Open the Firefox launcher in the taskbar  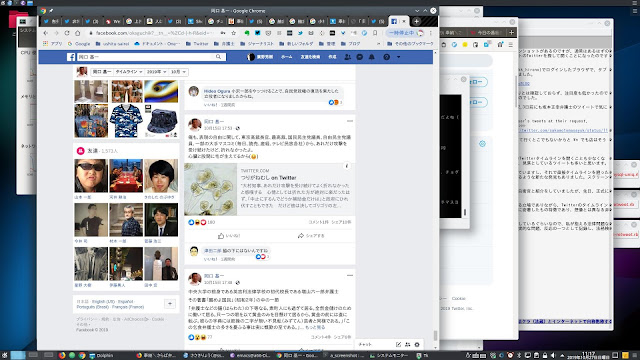[x=62, y=356]
